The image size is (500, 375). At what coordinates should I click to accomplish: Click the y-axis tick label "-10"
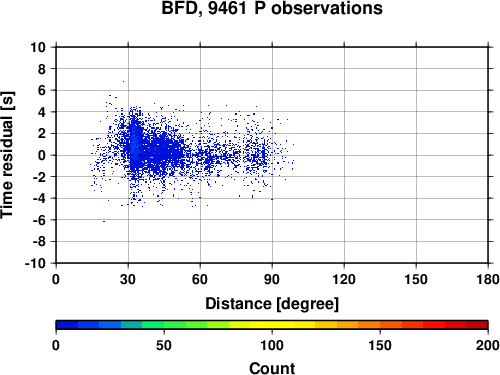click(x=35, y=263)
